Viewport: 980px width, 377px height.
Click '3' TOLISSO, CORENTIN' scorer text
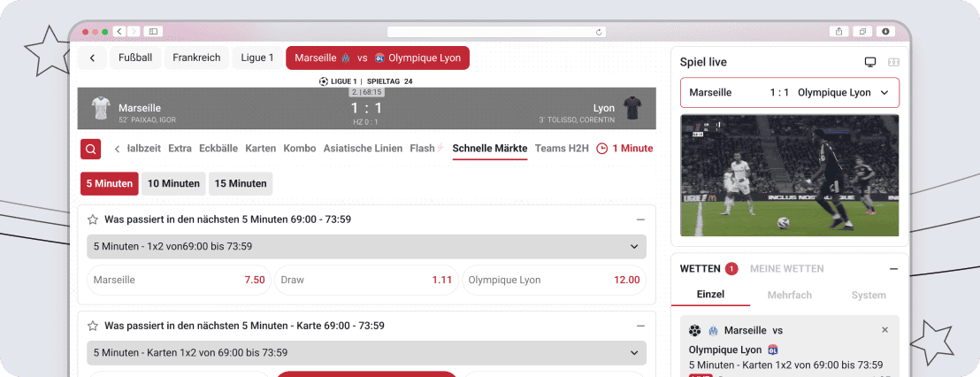pyautogui.click(x=577, y=119)
